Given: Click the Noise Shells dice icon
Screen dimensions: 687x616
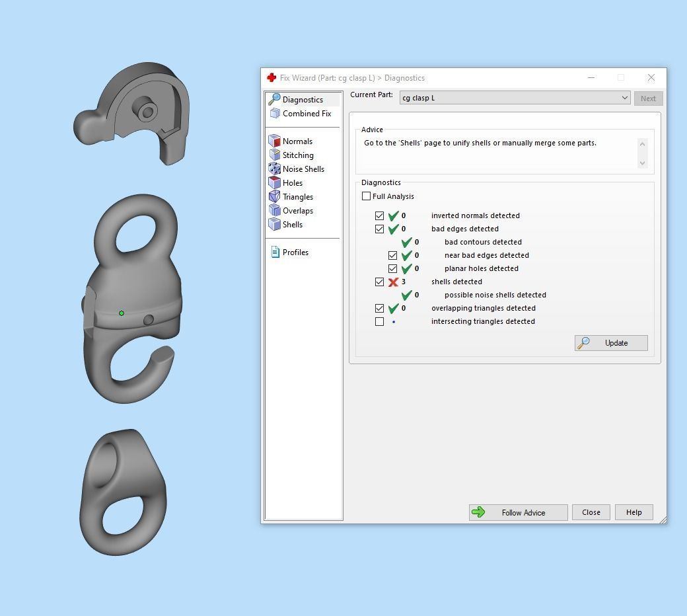Looking at the screenshot, I should pos(274,169).
